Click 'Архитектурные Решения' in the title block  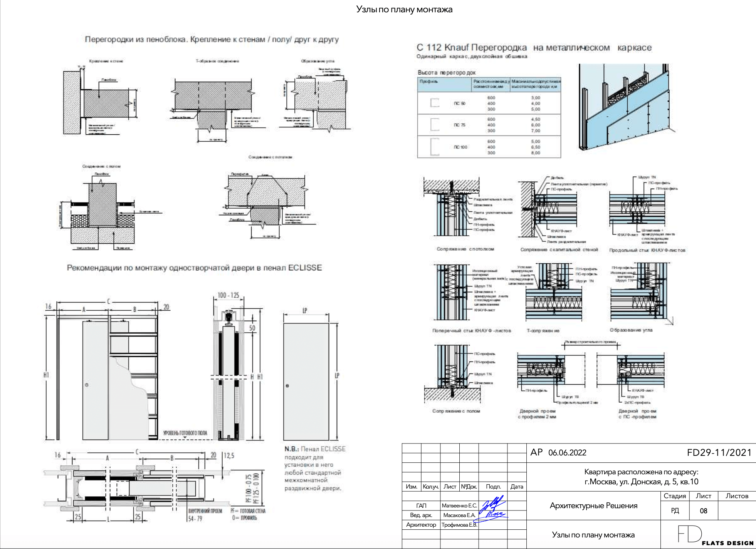593,505
